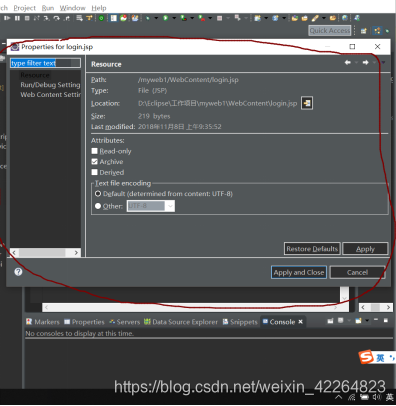Screen dimensions: 396x406
Task: Click the Display Selected Console icon
Action: point(341,321)
